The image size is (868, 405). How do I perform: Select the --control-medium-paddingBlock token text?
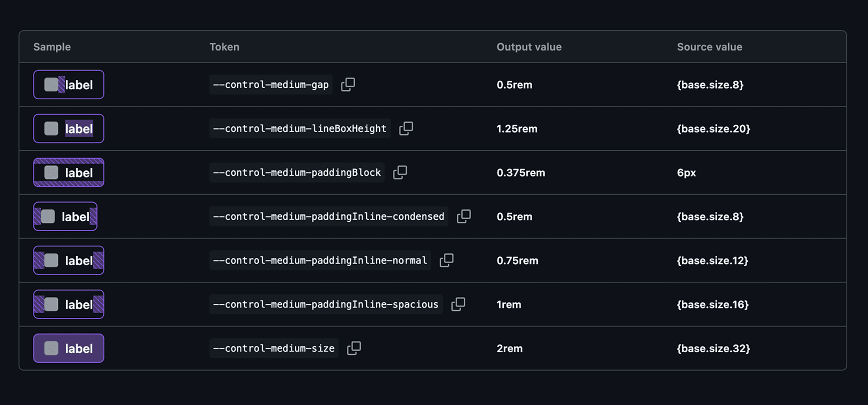[x=297, y=172]
